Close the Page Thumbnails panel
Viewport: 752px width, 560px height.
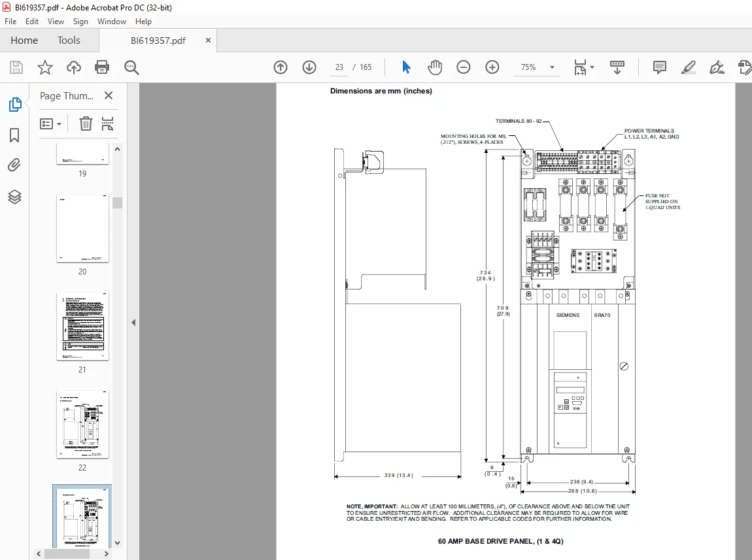click(109, 95)
